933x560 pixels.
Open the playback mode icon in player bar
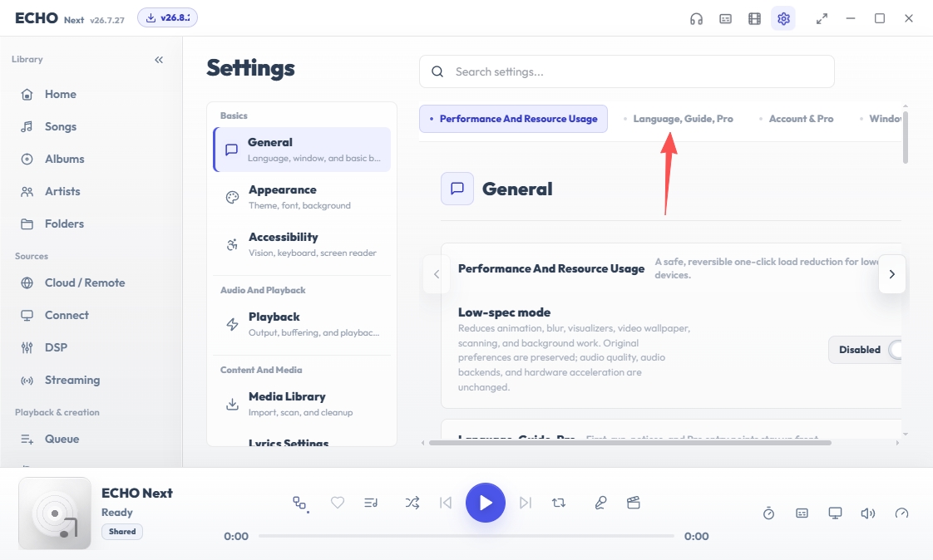300,504
